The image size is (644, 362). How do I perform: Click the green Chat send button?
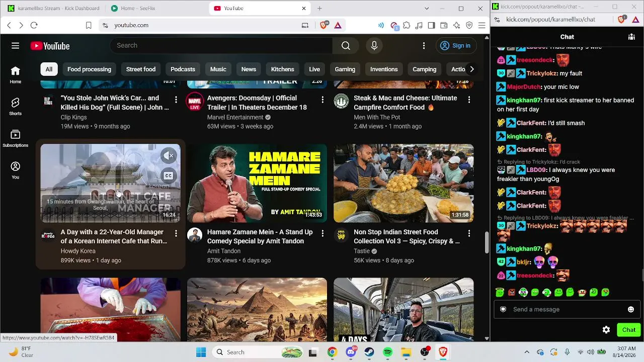coord(628,330)
